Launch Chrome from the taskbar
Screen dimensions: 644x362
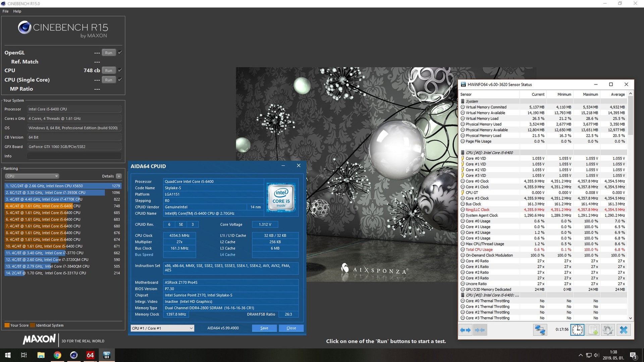click(57, 355)
